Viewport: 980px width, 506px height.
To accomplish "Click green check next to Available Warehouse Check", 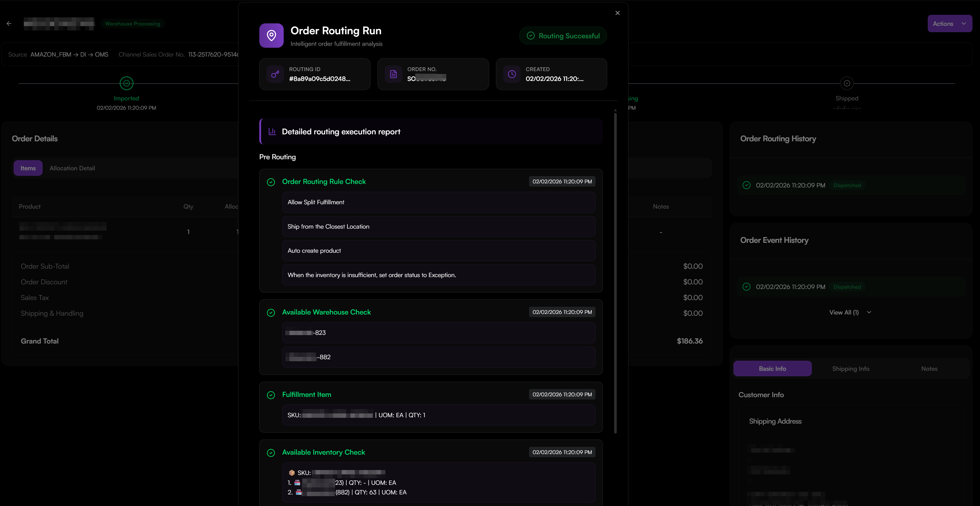I will click(271, 312).
